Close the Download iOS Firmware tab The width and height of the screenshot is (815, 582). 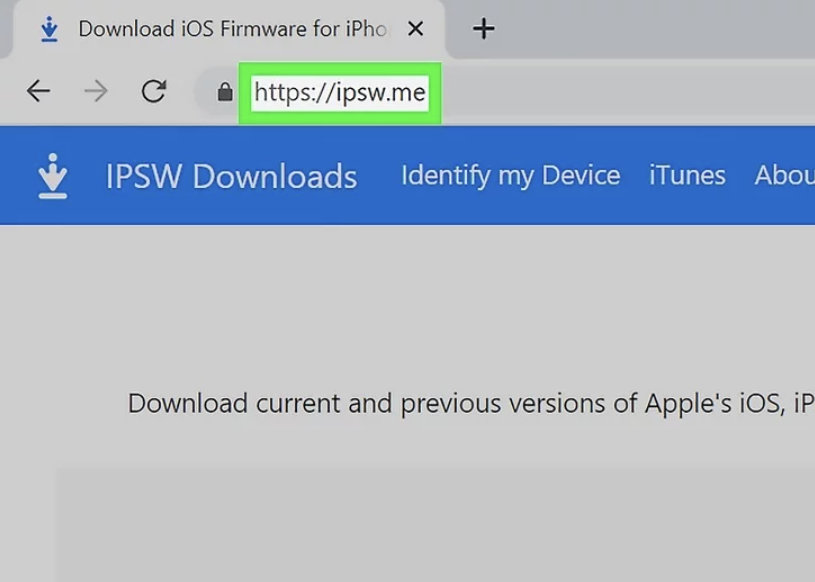pyautogui.click(x=416, y=29)
